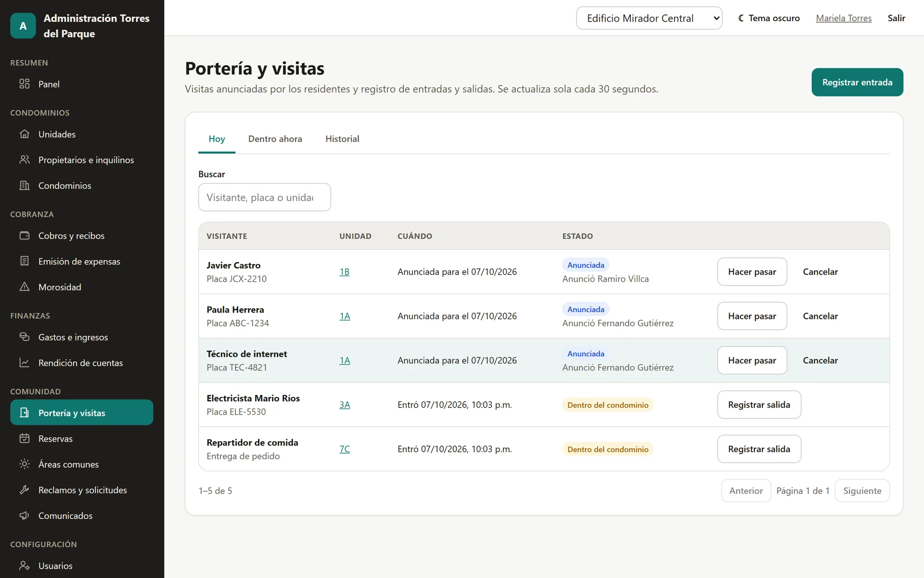Image resolution: width=924 pixels, height=578 pixels.
Task: Register exit for Electricista Mario Ríos
Action: click(x=759, y=405)
